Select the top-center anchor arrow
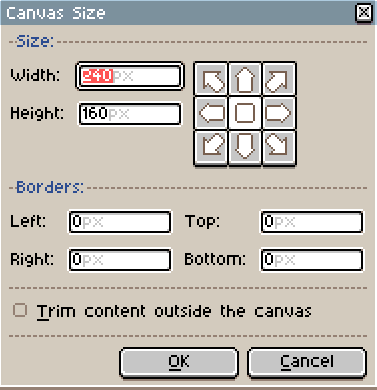The width and height of the screenshot is (377, 390). [245, 79]
